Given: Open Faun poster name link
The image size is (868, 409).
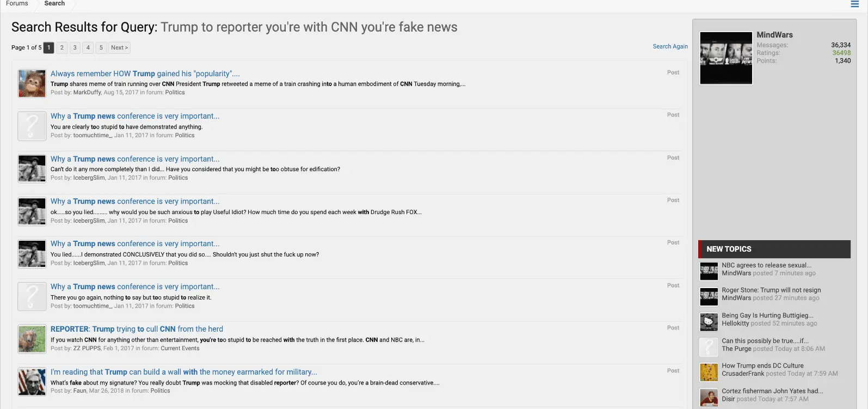Looking at the screenshot, I should click(80, 391).
